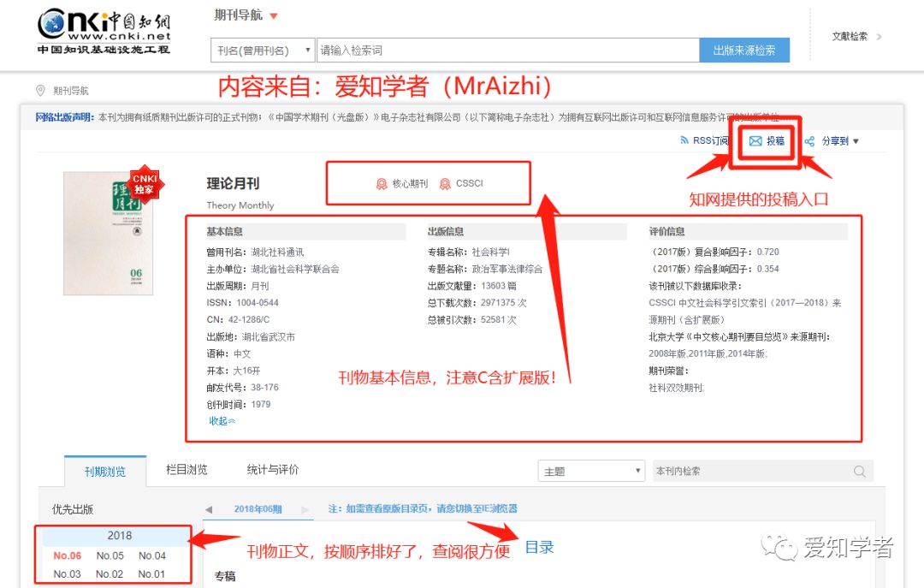Select the 2018年06期 issue label

(258, 509)
